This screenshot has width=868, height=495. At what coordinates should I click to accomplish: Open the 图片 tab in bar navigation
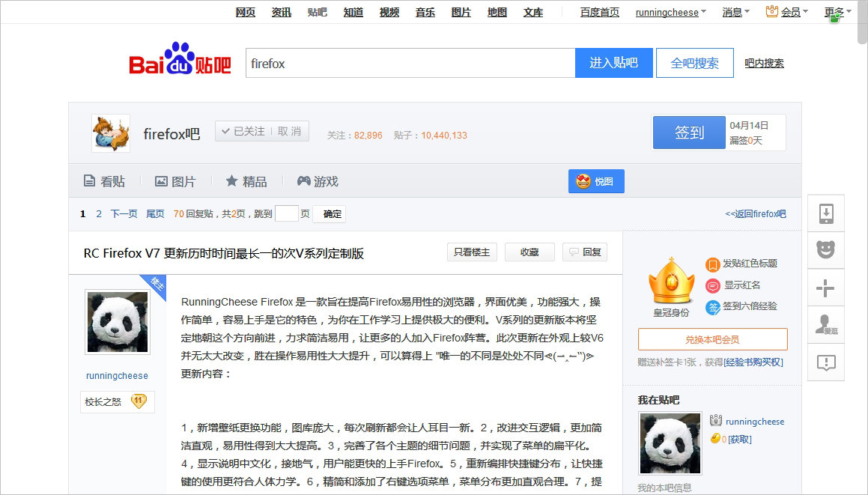[175, 181]
